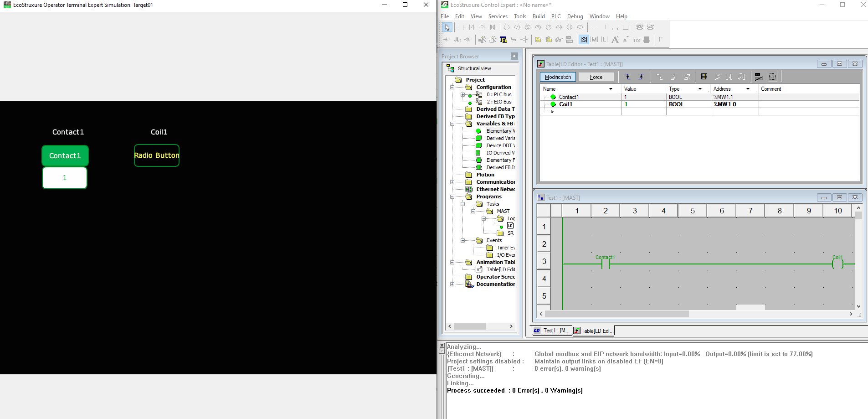The height and width of the screenshot is (419, 868).
Task: Click the Contact1 contact in ladder diagram
Action: (606, 264)
